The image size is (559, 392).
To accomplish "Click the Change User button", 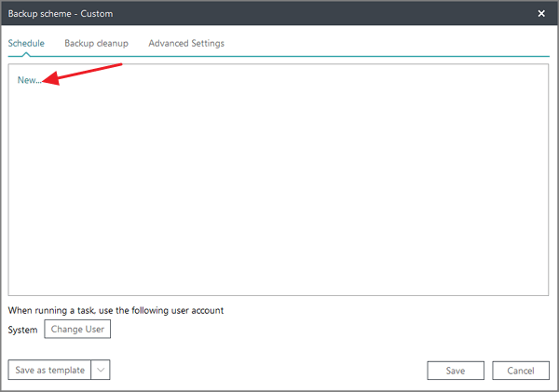I will click(x=77, y=329).
